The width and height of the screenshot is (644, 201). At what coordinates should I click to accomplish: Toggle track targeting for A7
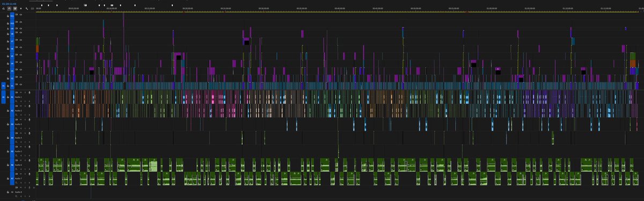(x=12, y=178)
